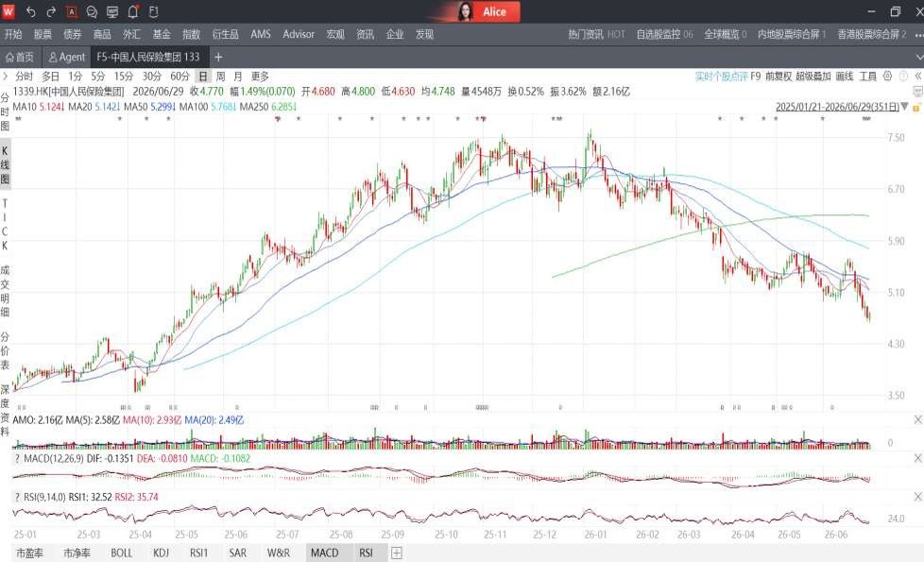The image size is (924, 562).
Task: Click the 超级叠加 button
Action: click(x=813, y=76)
